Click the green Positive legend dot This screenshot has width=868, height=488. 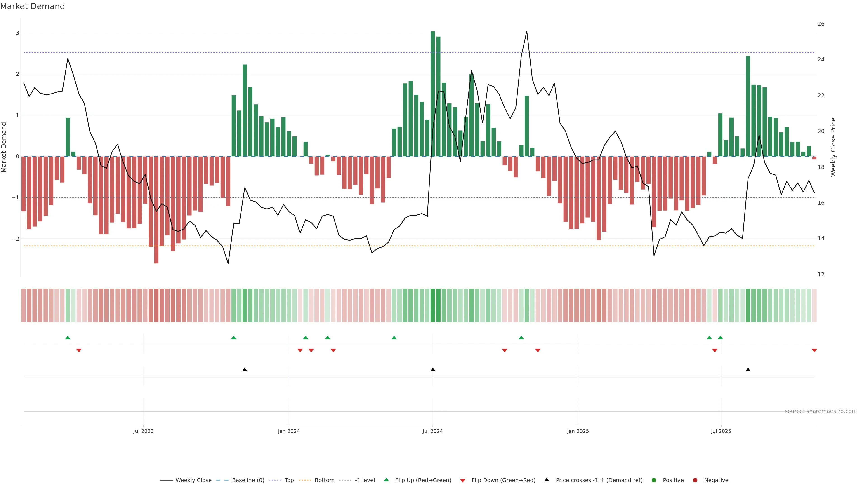[x=654, y=480]
